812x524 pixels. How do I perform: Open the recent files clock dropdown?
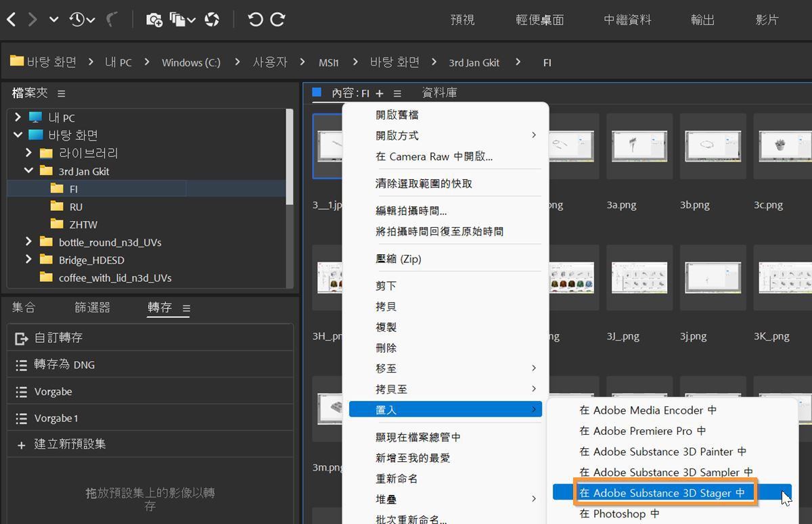82,20
